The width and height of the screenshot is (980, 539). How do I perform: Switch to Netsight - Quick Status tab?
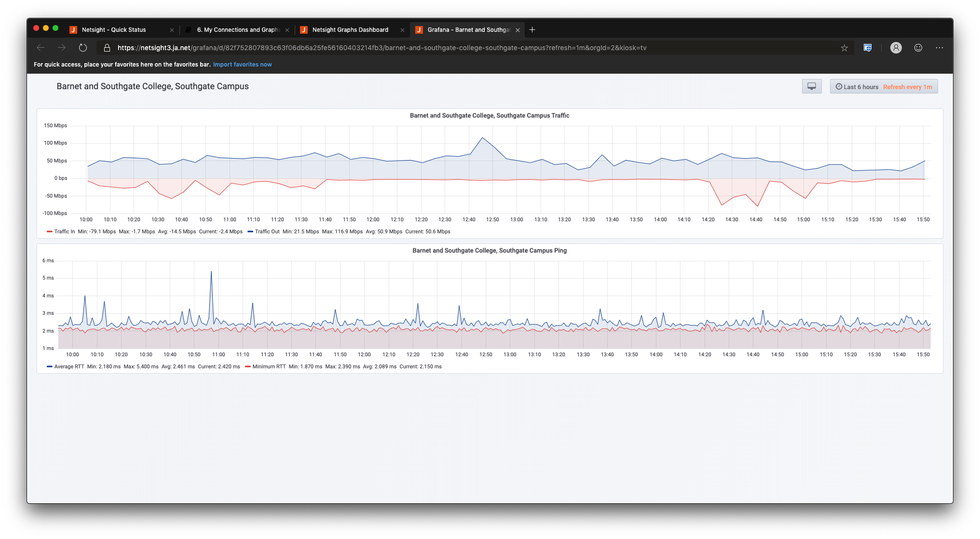pyautogui.click(x=114, y=30)
